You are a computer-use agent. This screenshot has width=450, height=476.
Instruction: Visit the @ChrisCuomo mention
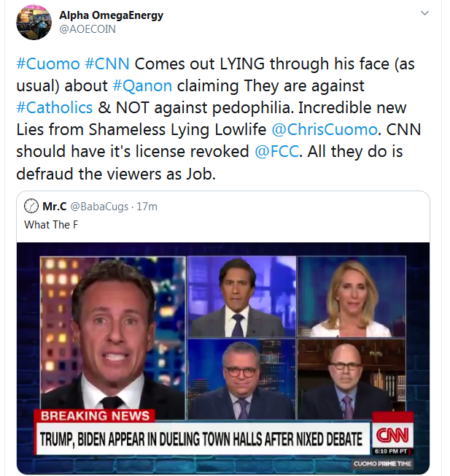(x=325, y=130)
